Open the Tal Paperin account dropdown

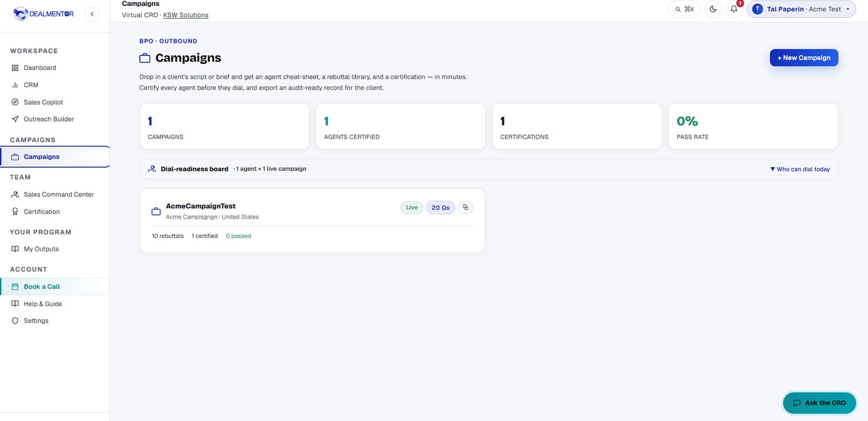pos(801,9)
